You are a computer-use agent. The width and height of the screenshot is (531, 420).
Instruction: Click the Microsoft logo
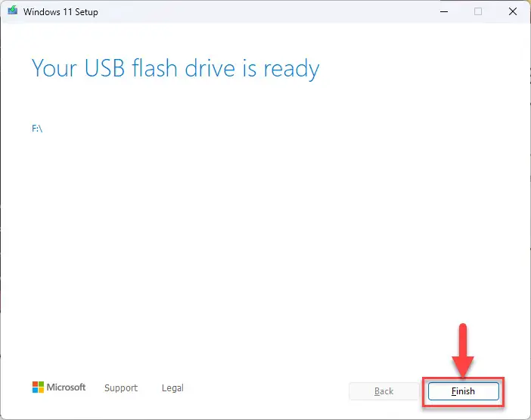coord(59,387)
